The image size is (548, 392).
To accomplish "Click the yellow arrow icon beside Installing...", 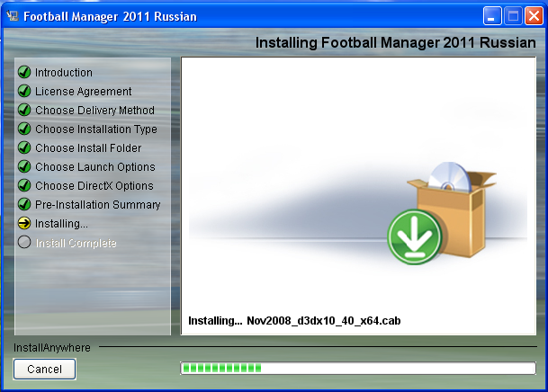I will 24,223.
